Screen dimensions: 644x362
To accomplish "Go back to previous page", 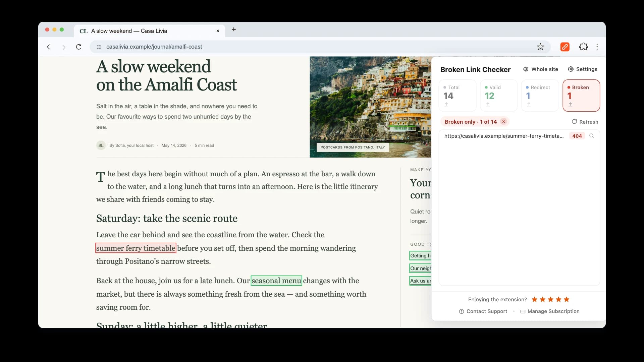I will tap(49, 47).
